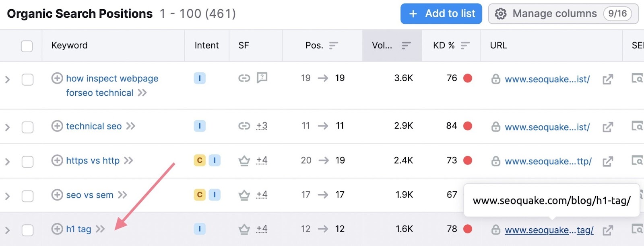
Task: Open the SERP source preview for "technical seo"
Action: pos(640,126)
